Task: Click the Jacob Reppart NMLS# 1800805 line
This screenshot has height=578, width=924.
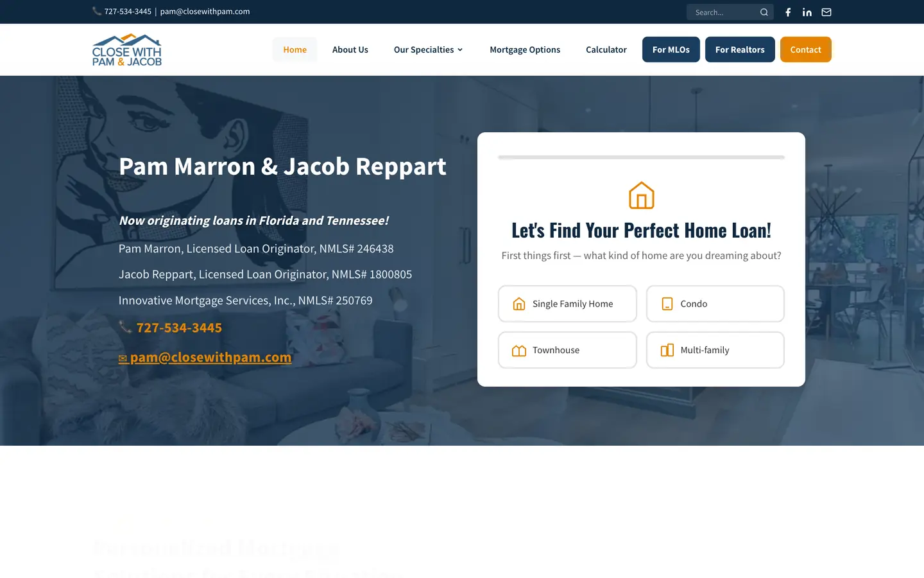Action: [x=265, y=274]
